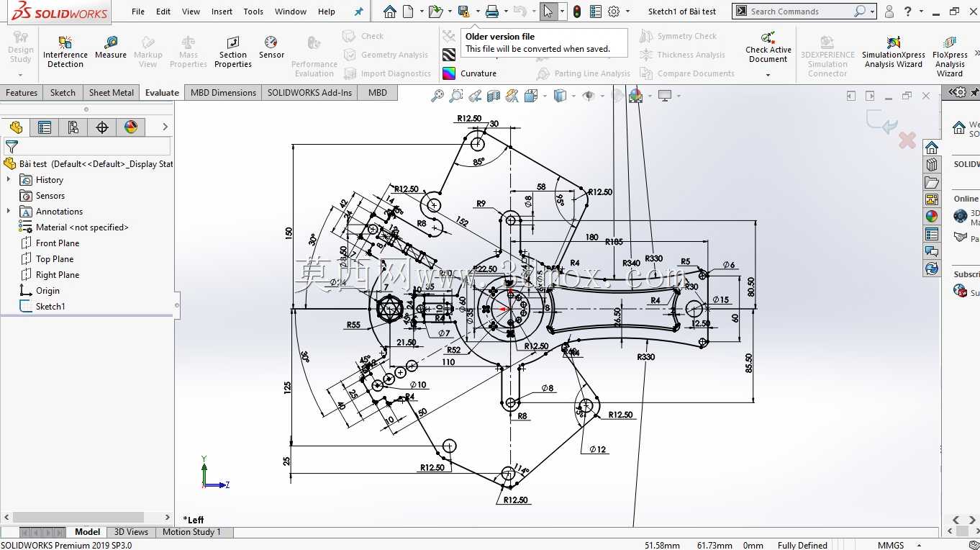Open the Tools menu
This screenshot has width=980, height=550.
tap(253, 12)
